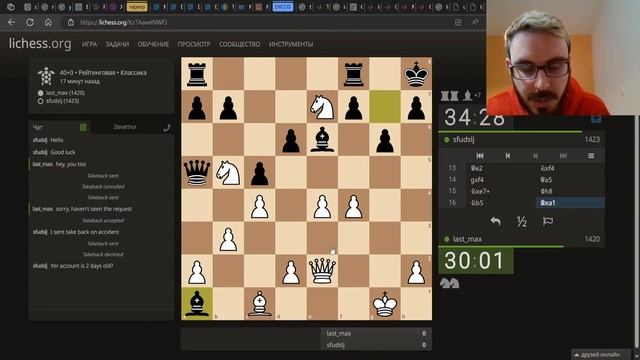Click the turtle Classical game icon
Image resolution: width=640 pixels, height=360 pixels.
(46, 76)
